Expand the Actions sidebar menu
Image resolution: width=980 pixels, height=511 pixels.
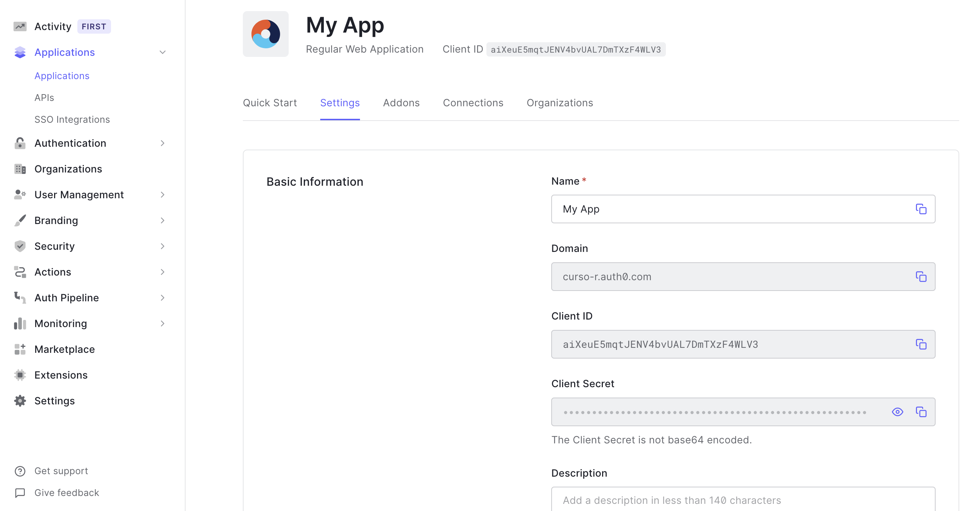(163, 272)
